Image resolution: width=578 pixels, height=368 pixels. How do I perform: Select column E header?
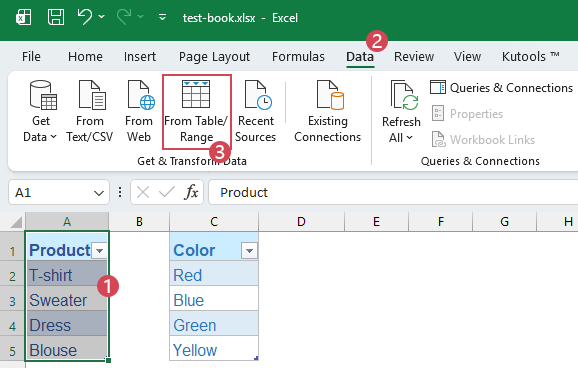coord(376,222)
